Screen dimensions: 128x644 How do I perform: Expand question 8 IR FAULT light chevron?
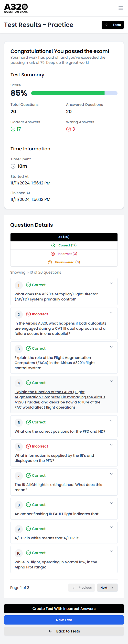tap(111, 503)
